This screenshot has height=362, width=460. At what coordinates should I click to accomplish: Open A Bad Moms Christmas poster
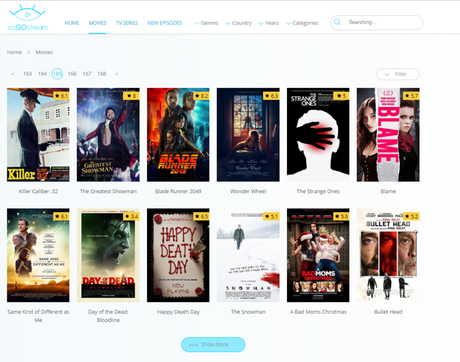click(x=318, y=255)
